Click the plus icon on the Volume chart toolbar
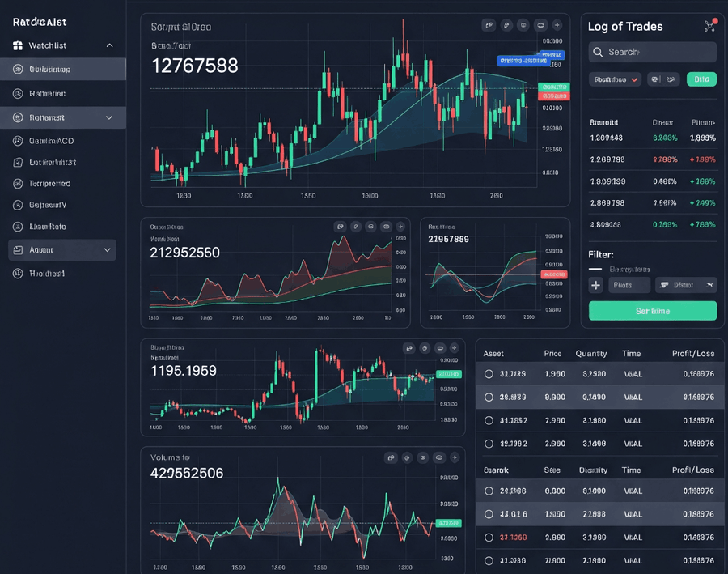The height and width of the screenshot is (574, 728). (455, 457)
